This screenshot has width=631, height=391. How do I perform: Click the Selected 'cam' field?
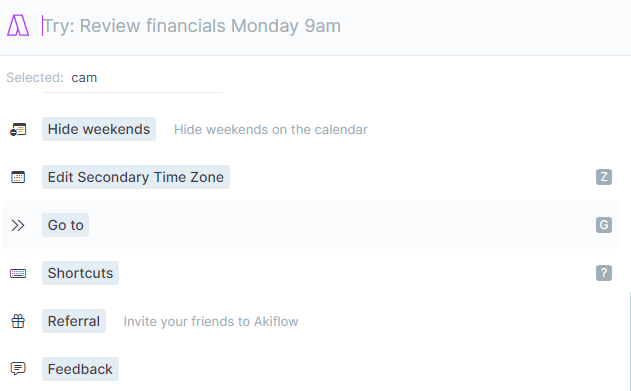click(133, 78)
